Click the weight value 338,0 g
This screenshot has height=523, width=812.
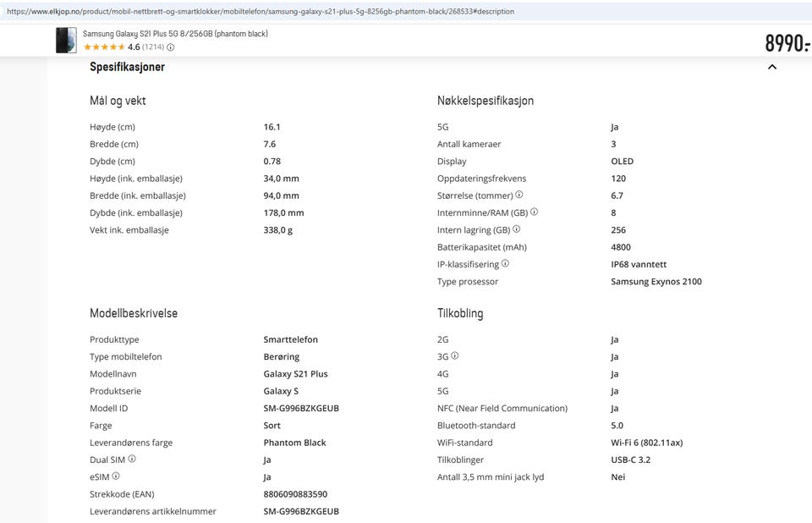coord(278,230)
